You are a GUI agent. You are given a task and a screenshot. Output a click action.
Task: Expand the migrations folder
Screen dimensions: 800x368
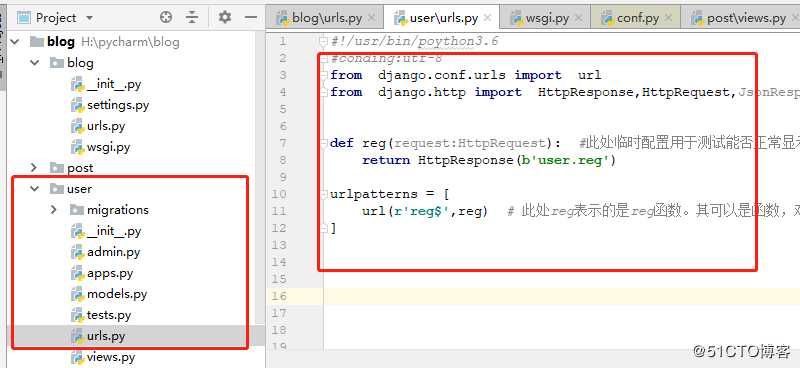pyautogui.click(x=54, y=210)
